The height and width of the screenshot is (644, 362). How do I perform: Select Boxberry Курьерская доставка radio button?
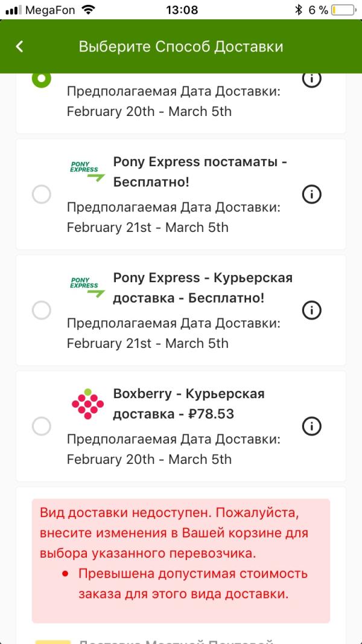[x=41, y=426]
